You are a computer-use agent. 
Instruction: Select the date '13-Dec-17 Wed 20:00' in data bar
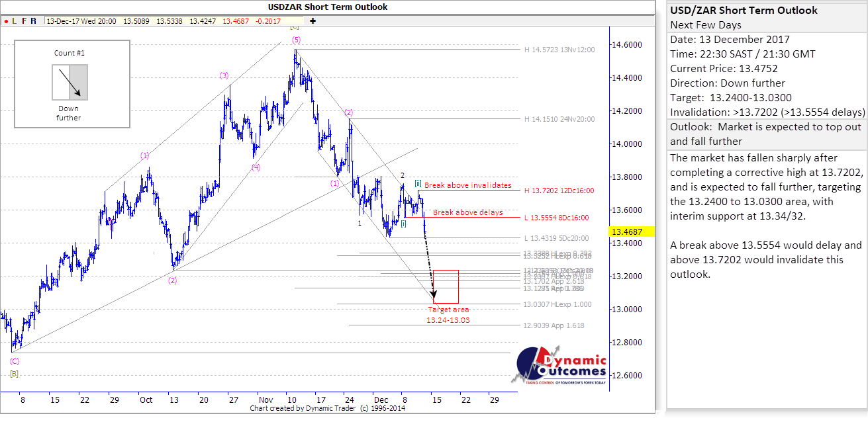coord(81,21)
